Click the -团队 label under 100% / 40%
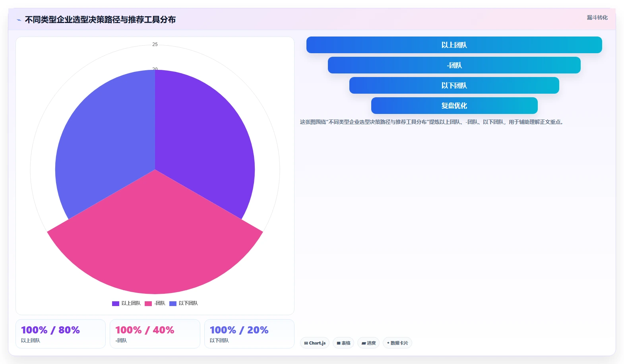Viewport: 624px width, 364px height. click(121, 341)
